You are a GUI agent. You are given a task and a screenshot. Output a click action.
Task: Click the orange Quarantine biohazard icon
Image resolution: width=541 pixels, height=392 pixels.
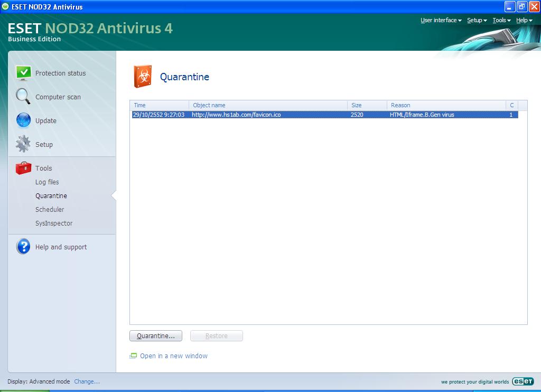tap(143, 77)
